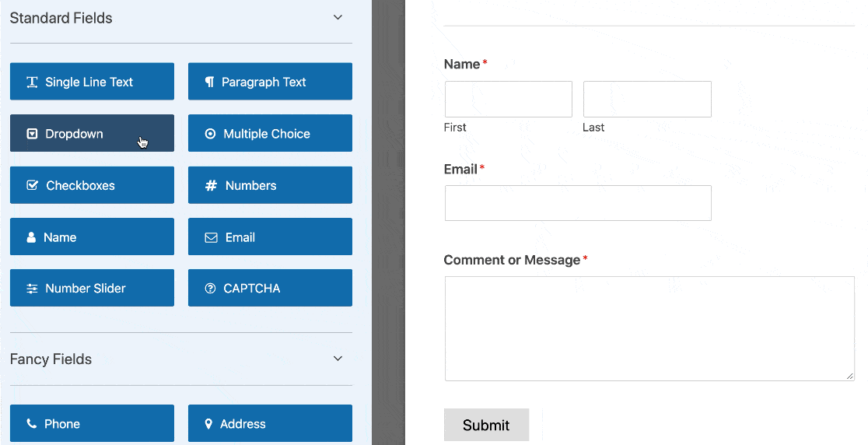Add a Dropdown field to the form

[x=92, y=134]
